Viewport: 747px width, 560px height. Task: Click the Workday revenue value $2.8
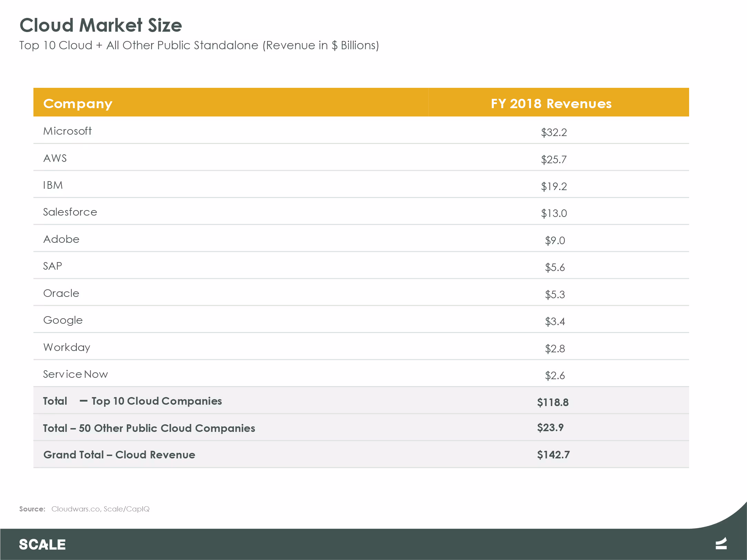click(x=554, y=349)
